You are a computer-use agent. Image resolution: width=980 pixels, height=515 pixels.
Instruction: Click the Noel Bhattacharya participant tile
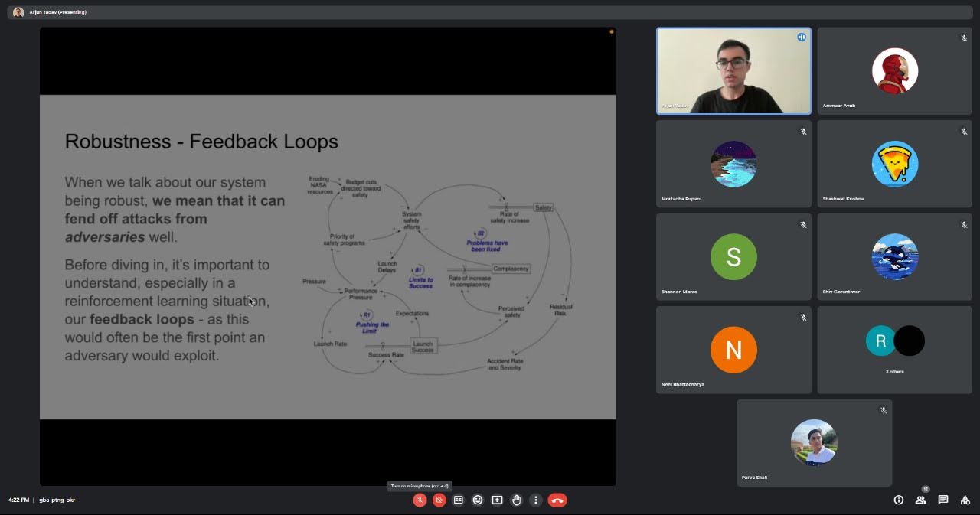[733, 350]
